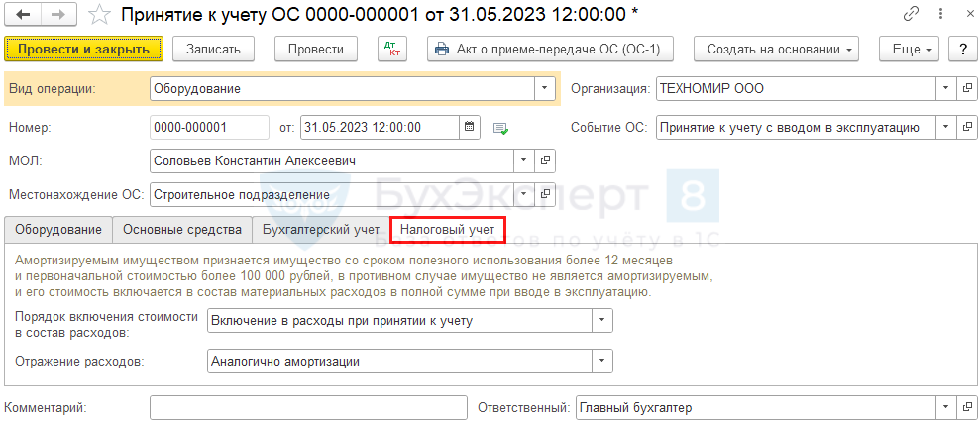Open the Отражение расходов dropdown
This screenshot has height=421, width=980.
pyautogui.click(x=602, y=362)
